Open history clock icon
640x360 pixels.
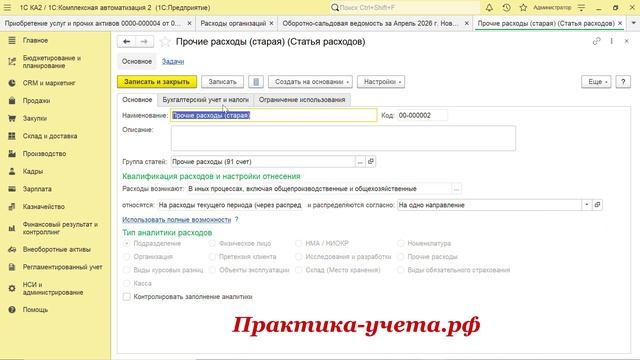[x=506, y=7]
